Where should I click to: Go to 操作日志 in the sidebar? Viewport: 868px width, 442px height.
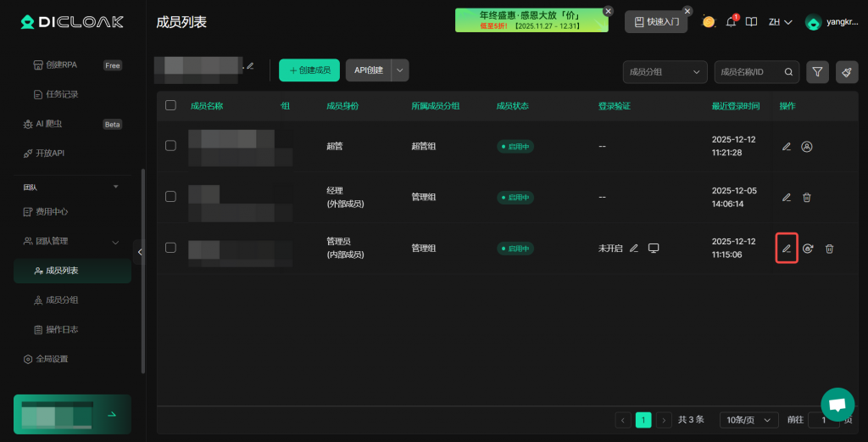pos(67,329)
